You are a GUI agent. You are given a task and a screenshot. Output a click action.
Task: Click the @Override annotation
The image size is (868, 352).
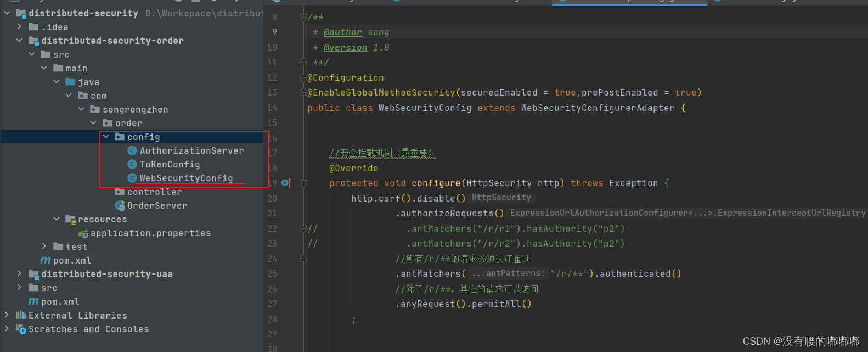pos(353,169)
